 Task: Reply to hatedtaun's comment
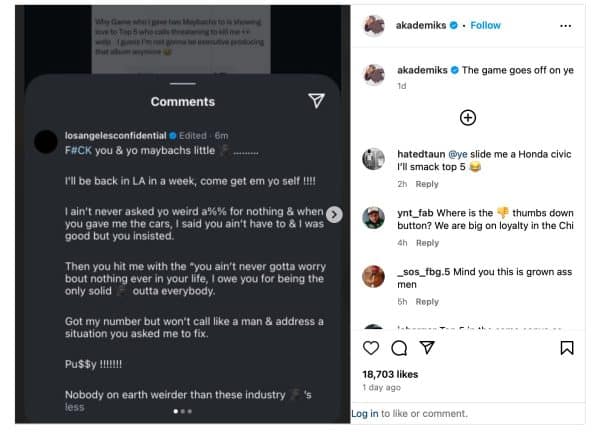(x=427, y=184)
